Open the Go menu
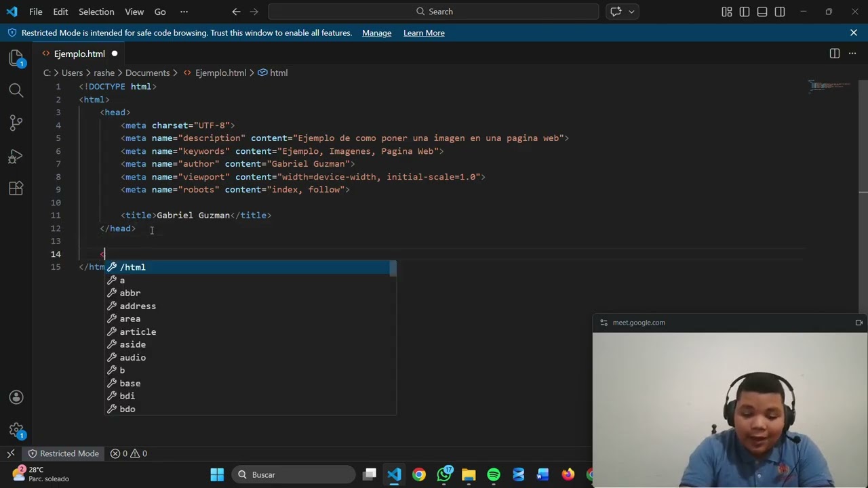This screenshot has width=868, height=488. point(160,12)
